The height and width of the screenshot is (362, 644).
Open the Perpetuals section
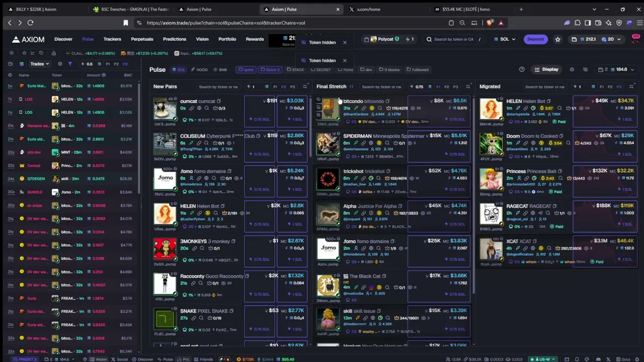[x=142, y=39]
